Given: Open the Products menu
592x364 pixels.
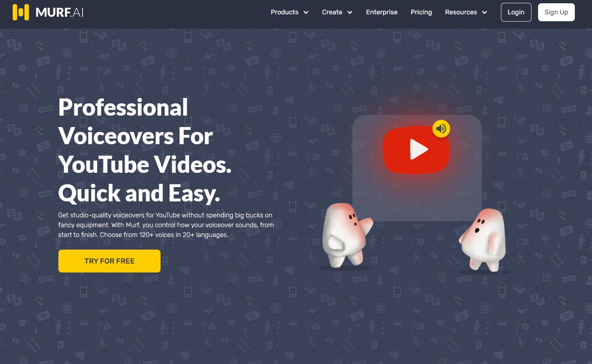Looking at the screenshot, I should (285, 12).
